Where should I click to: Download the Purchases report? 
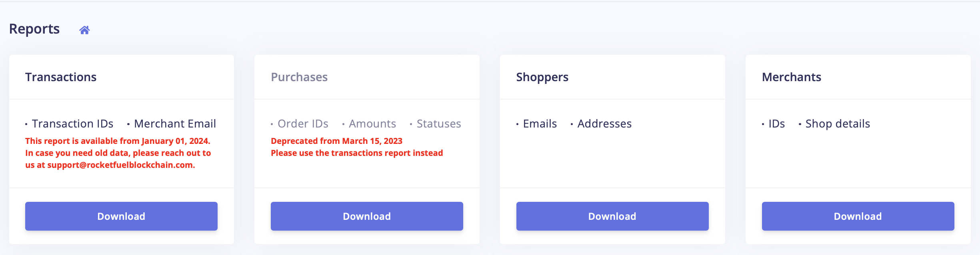tap(367, 216)
